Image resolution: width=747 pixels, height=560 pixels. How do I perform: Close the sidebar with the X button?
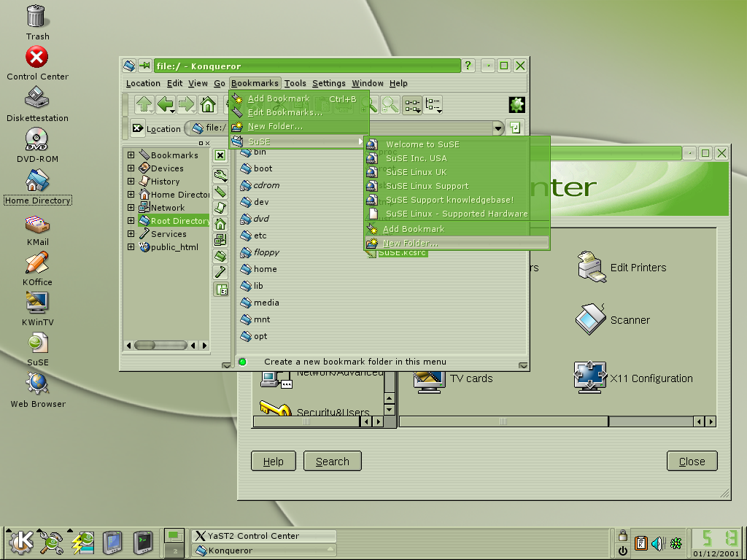pyautogui.click(x=220, y=155)
